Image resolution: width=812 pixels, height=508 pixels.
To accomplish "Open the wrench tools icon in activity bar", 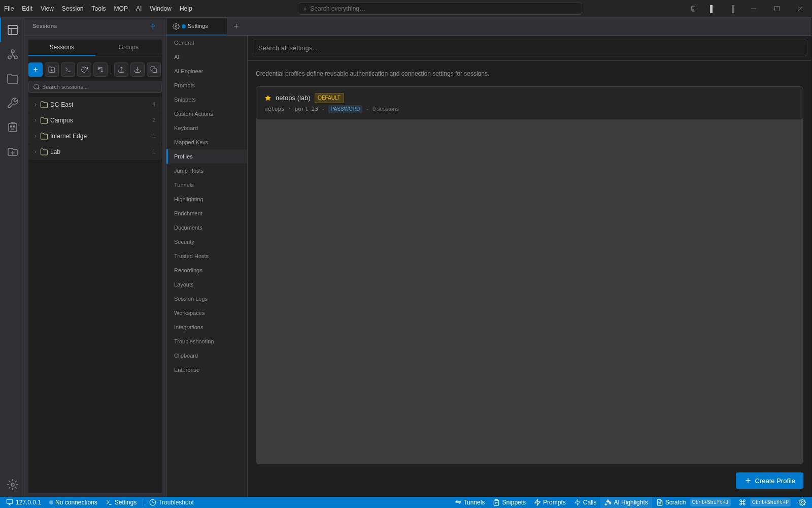I will [x=13, y=103].
